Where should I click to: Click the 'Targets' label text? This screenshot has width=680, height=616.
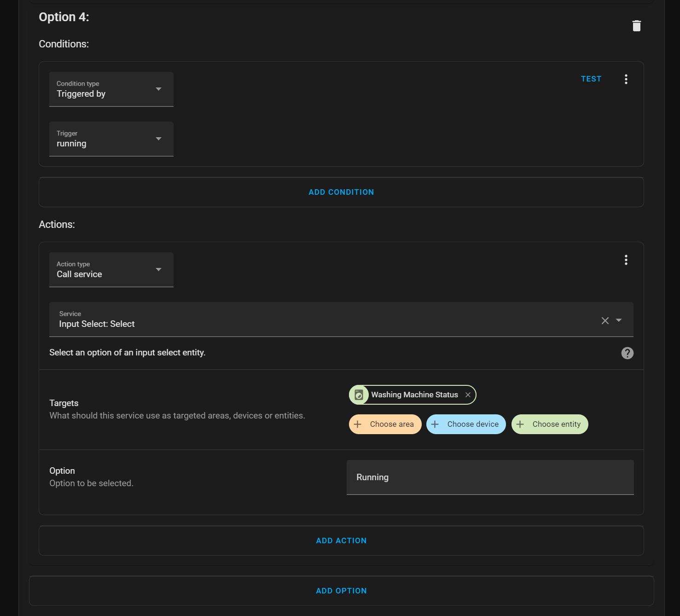pyautogui.click(x=64, y=403)
